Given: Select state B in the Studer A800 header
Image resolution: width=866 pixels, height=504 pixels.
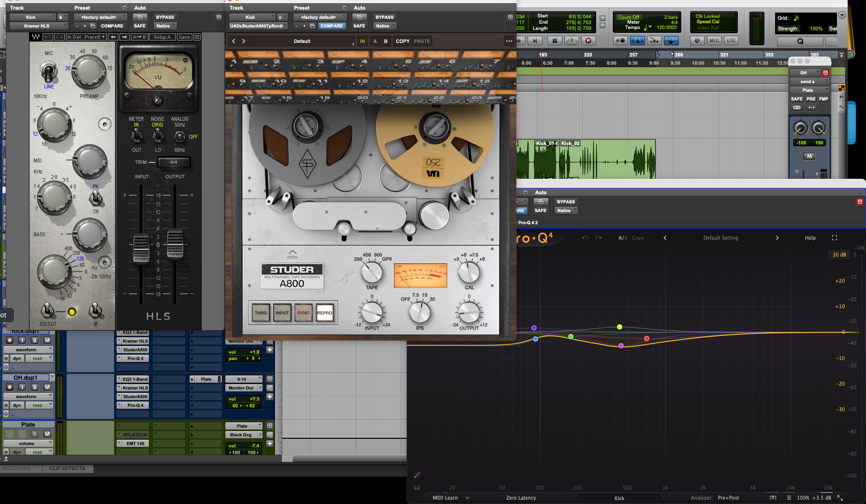Looking at the screenshot, I should [x=386, y=41].
